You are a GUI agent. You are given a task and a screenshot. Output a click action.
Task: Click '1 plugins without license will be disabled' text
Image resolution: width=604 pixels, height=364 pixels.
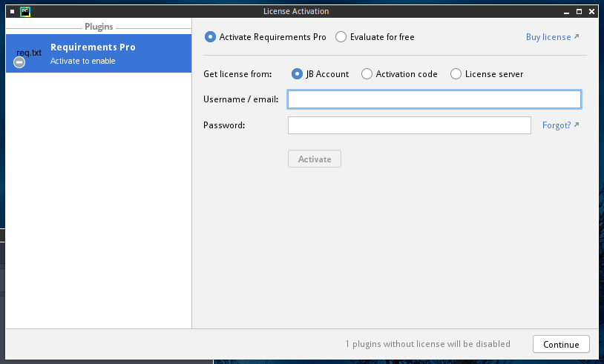pyautogui.click(x=427, y=344)
